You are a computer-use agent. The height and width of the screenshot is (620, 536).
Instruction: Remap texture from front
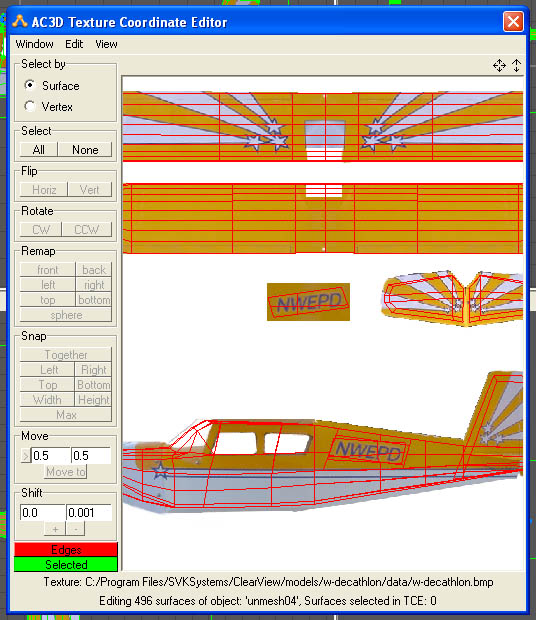pos(47,270)
